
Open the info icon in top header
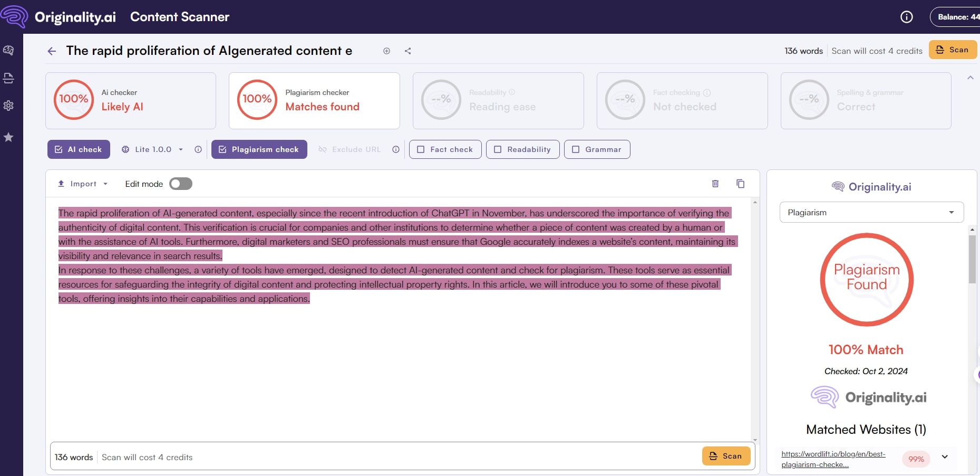[906, 17]
